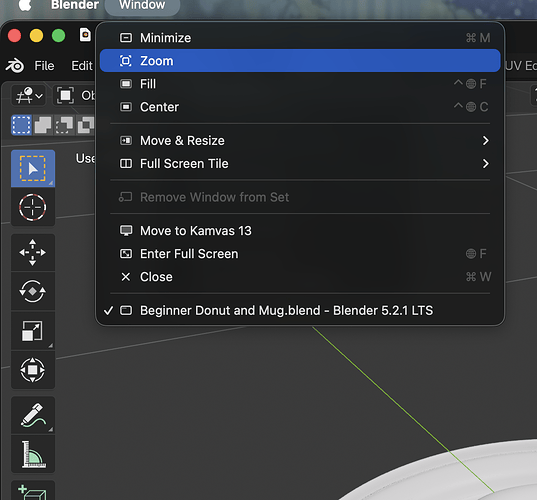Select the Rotate tool

coord(33,291)
